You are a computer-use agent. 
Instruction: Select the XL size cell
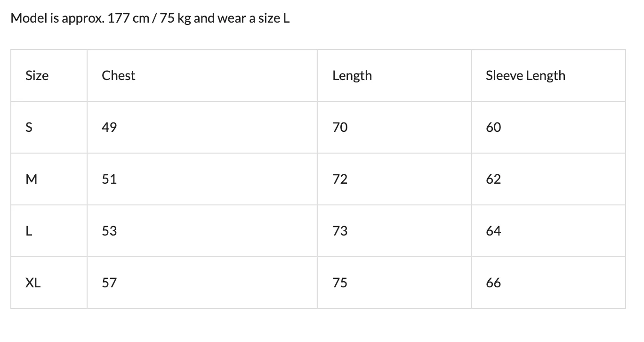pyautogui.click(x=49, y=283)
